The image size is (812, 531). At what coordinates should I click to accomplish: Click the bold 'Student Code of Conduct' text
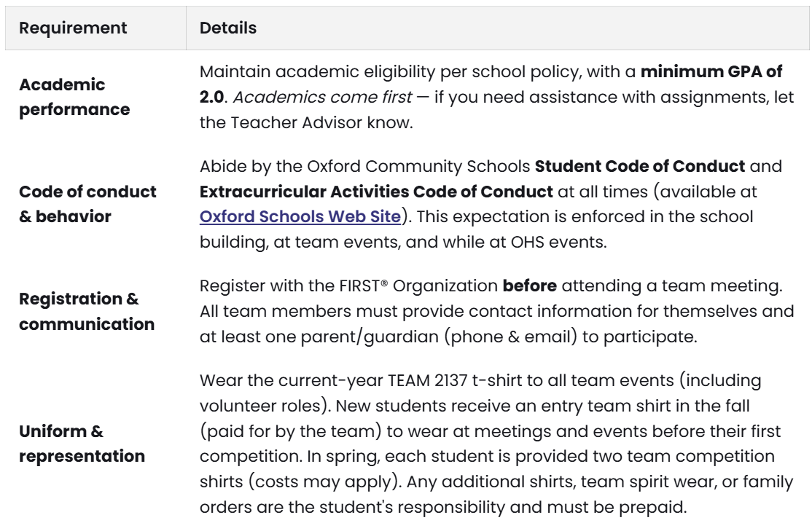click(640, 166)
